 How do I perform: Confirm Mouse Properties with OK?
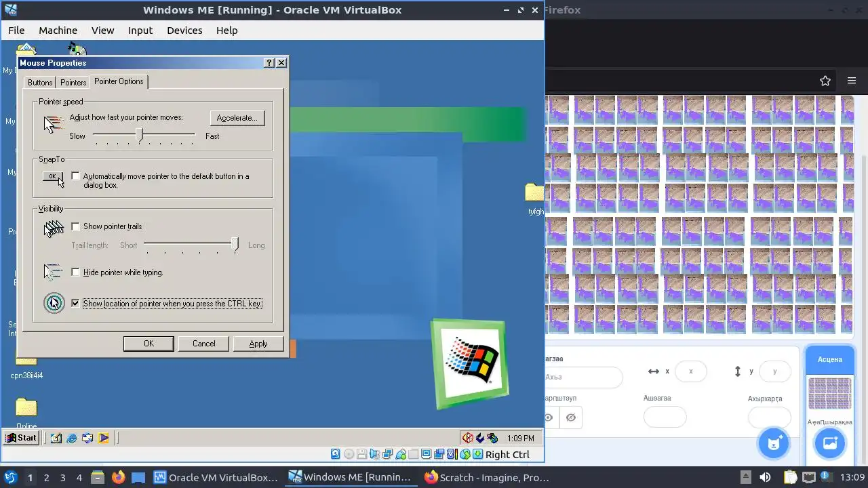point(149,344)
